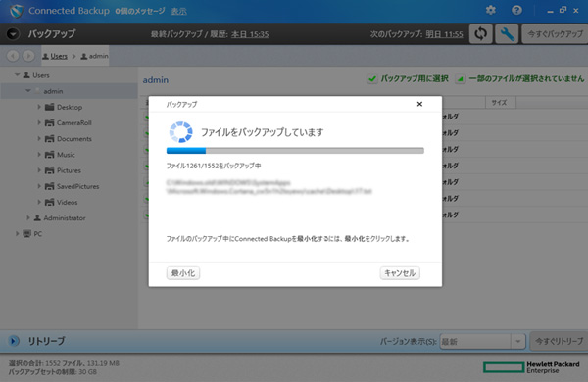Toggle the バックアップ用に選択 checkbox

point(372,79)
